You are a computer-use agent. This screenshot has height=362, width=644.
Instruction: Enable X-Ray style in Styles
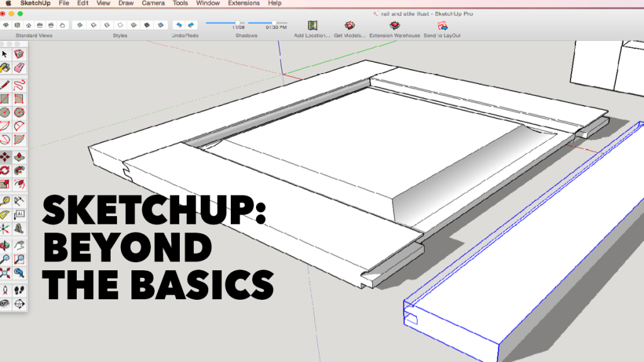80,25
